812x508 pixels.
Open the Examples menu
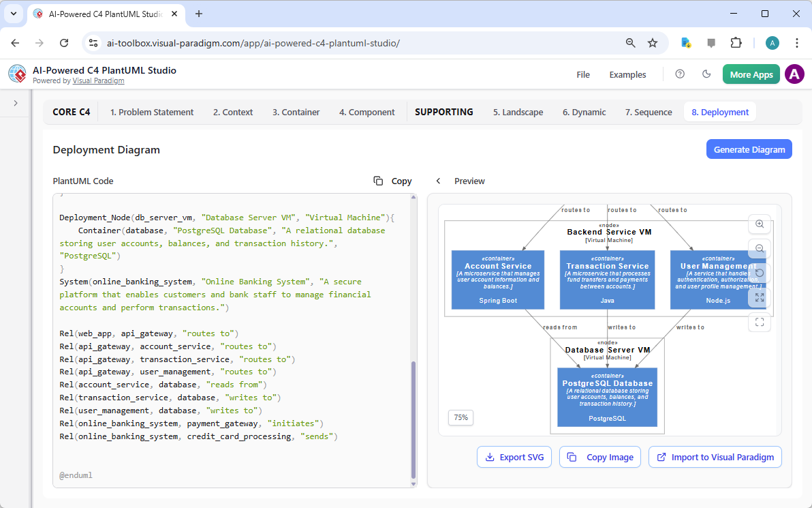coord(627,74)
